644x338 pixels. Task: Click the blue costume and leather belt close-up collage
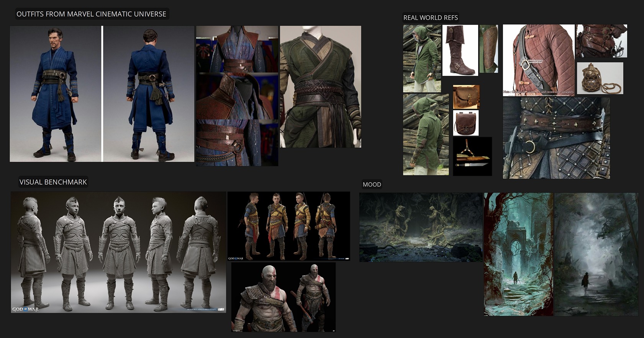pyautogui.click(x=237, y=96)
